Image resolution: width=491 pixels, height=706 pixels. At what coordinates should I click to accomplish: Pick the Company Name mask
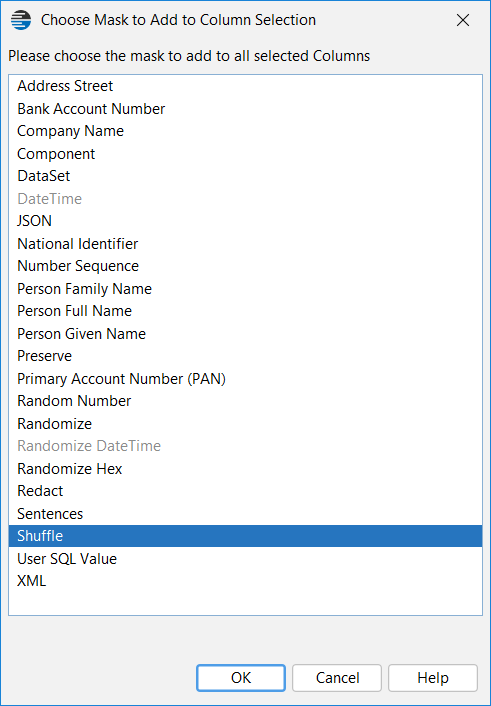point(245,131)
